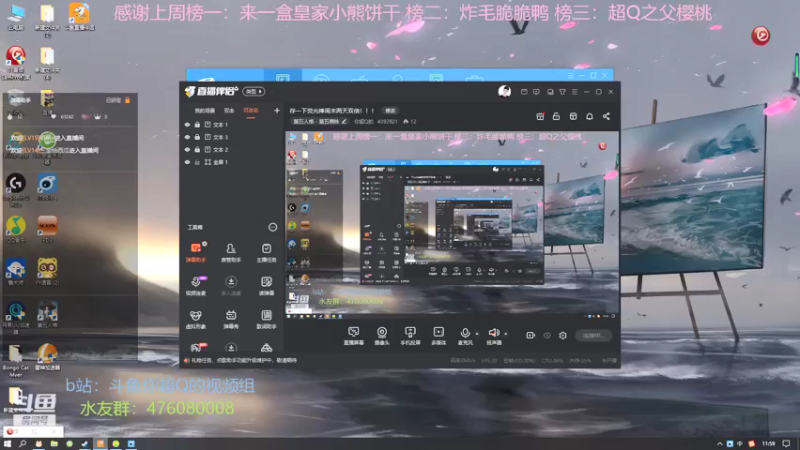This screenshot has height=450, width=800.
Task: Edit the 第五人格 category chip
Action: pyautogui.click(x=320, y=121)
